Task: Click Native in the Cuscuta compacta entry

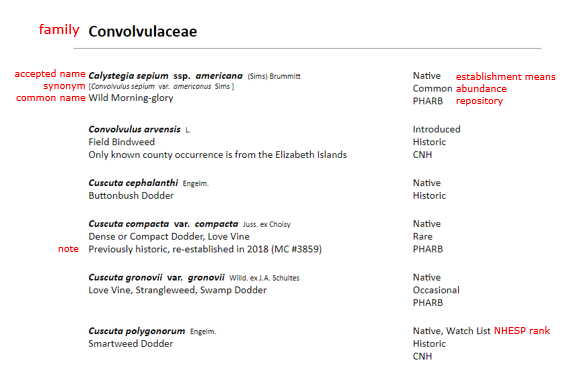Action: [x=427, y=224]
